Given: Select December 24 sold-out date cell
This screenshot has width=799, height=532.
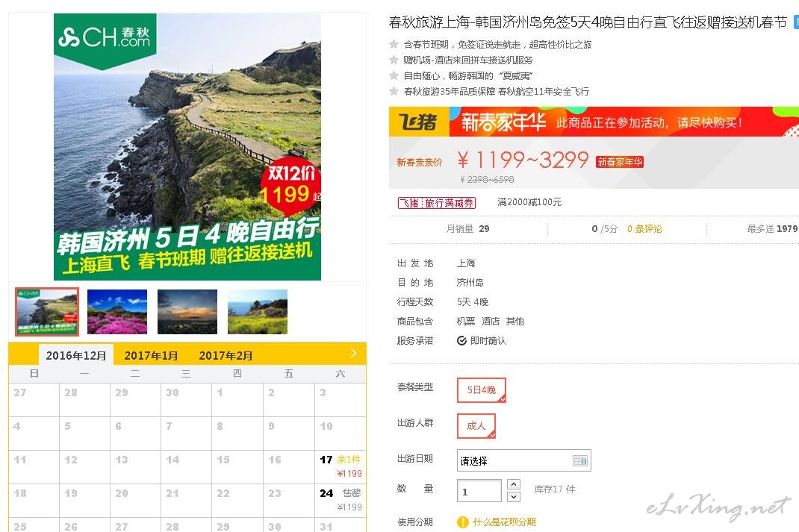Looking at the screenshot, I should point(341,501).
